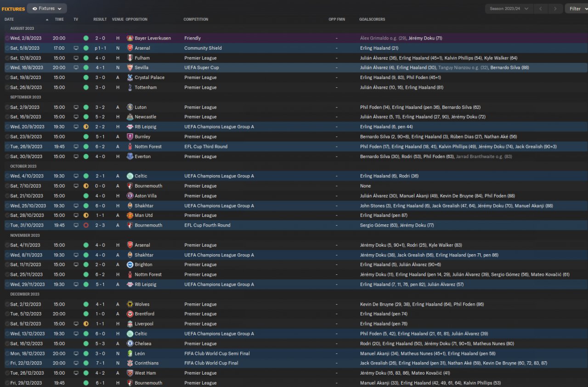Click the Luton club crest

pos(130,107)
